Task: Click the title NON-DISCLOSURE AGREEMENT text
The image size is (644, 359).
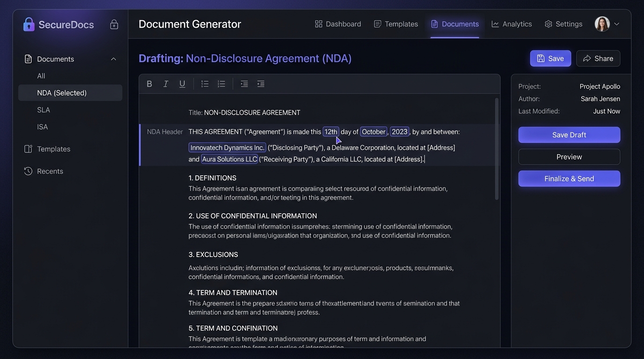Action: (x=252, y=113)
